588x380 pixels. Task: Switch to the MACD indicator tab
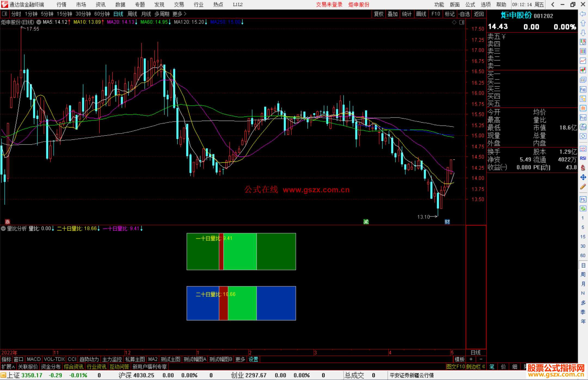tap(34, 359)
